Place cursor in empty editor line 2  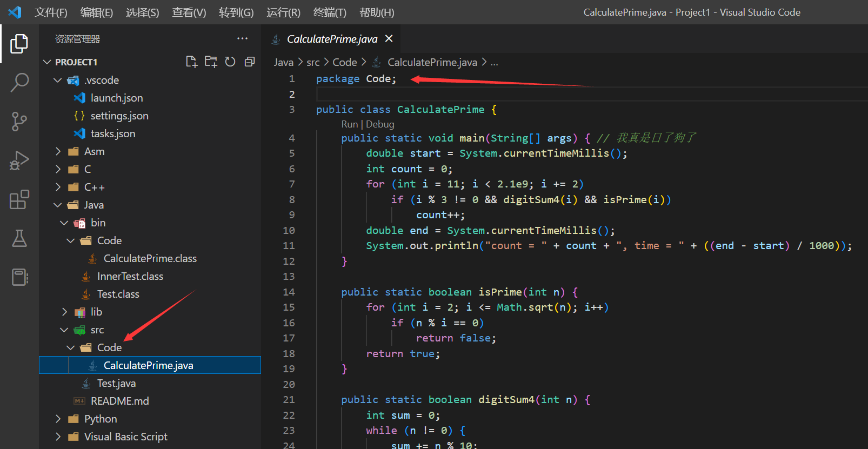coord(592,94)
